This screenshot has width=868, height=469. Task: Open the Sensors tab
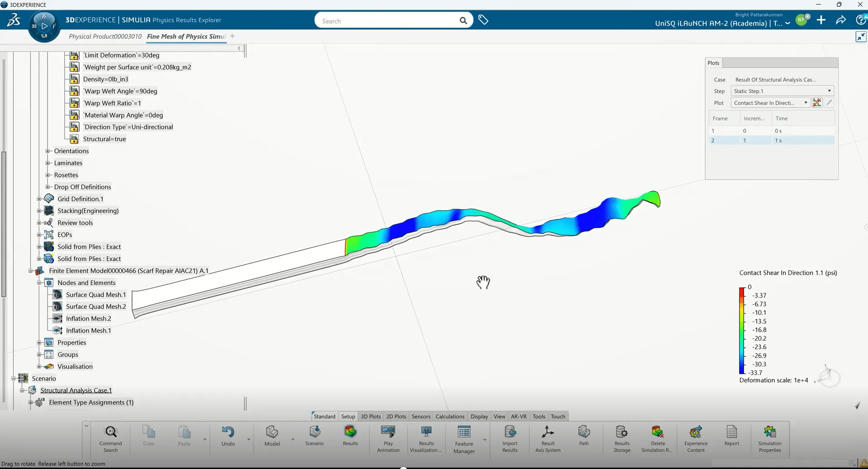tap(421, 416)
